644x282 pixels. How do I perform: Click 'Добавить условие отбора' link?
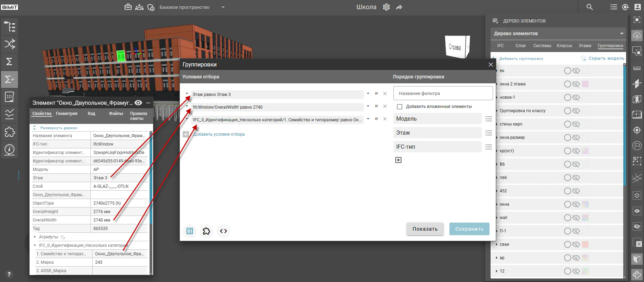[x=219, y=134]
